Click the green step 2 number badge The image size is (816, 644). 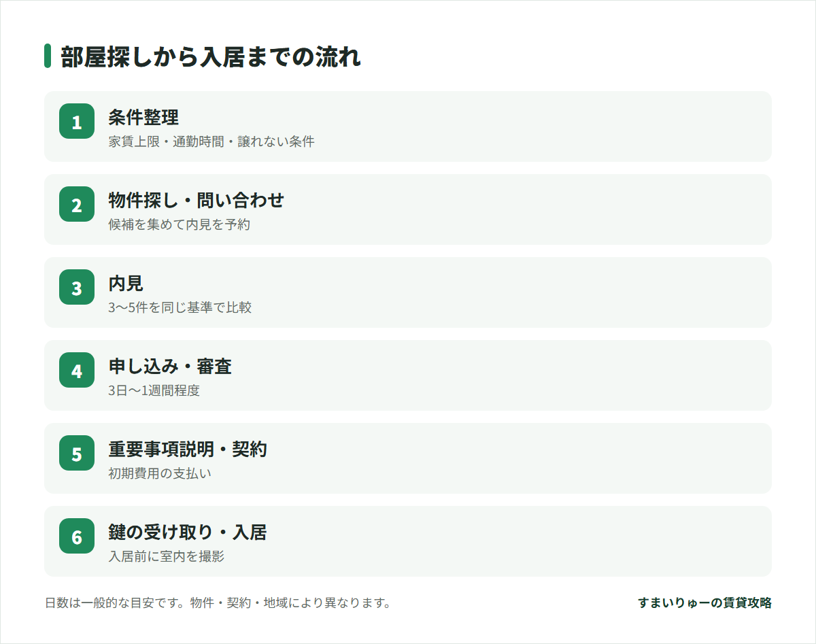coord(77,204)
